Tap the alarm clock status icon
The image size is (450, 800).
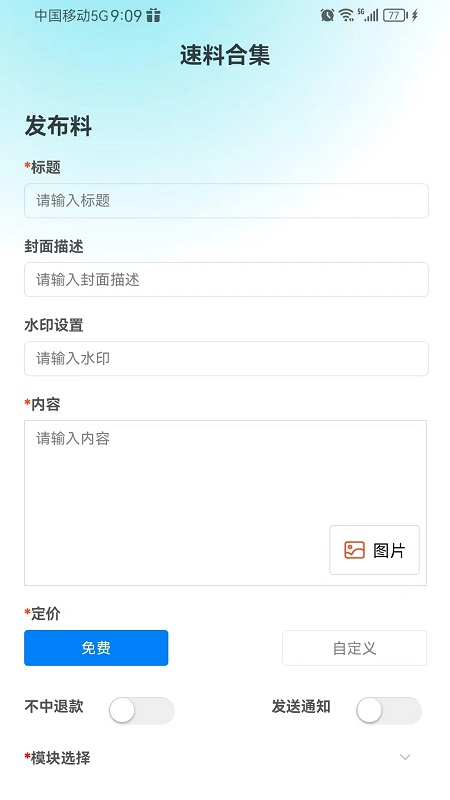[327, 15]
